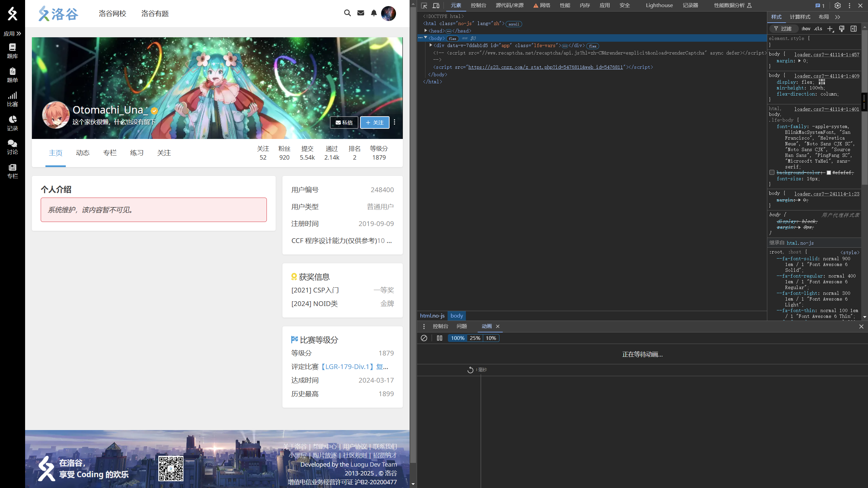Collapse the body element node
Image resolution: width=868 pixels, height=488 pixels.
[426, 38]
